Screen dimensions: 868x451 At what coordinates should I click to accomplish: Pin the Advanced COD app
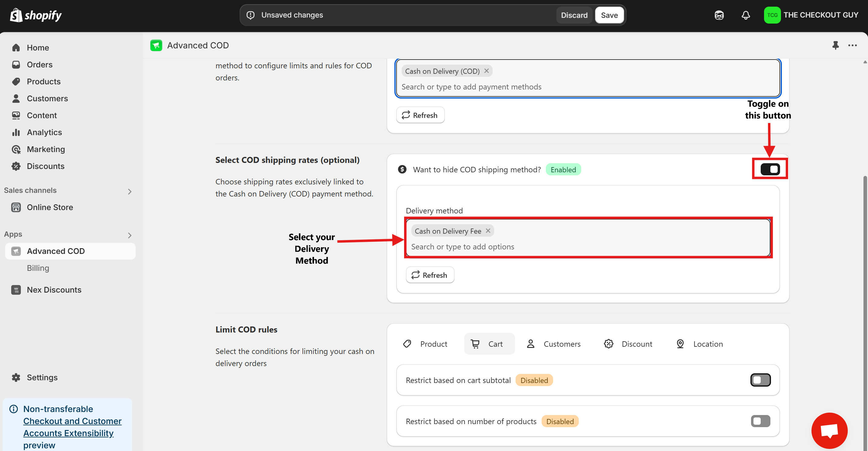tap(835, 45)
